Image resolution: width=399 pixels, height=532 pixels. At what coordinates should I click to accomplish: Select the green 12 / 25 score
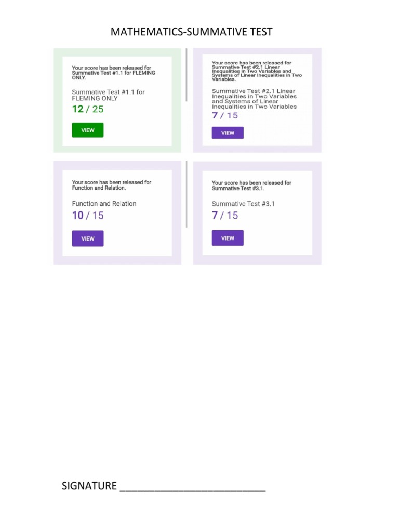(x=88, y=109)
